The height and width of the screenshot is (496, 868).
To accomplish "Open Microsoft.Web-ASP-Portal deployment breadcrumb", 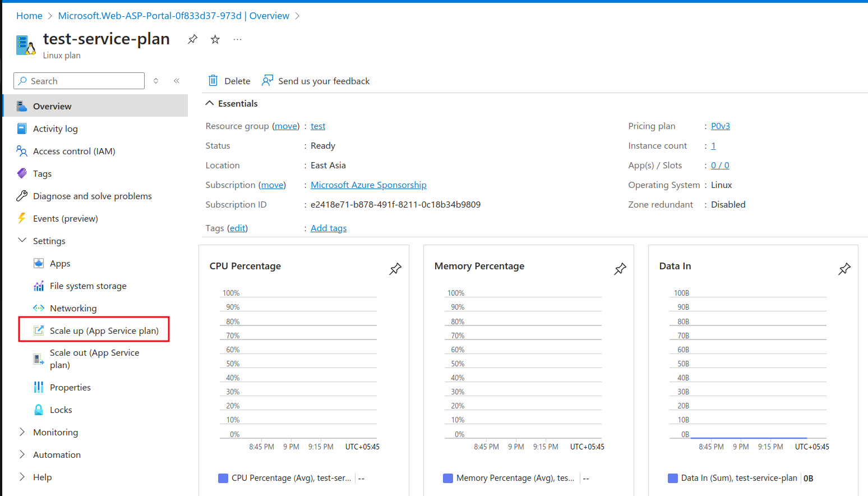I will pos(174,16).
